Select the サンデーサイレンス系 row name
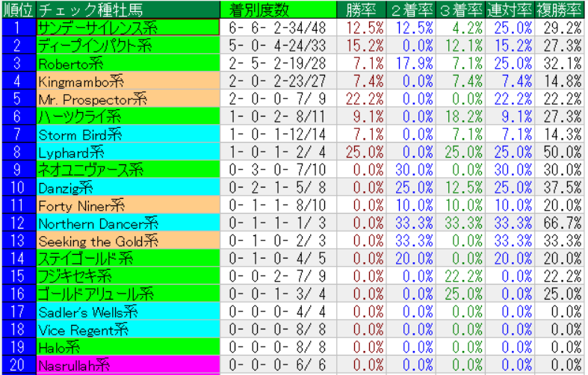The height and width of the screenshot is (375, 588). coord(127,27)
